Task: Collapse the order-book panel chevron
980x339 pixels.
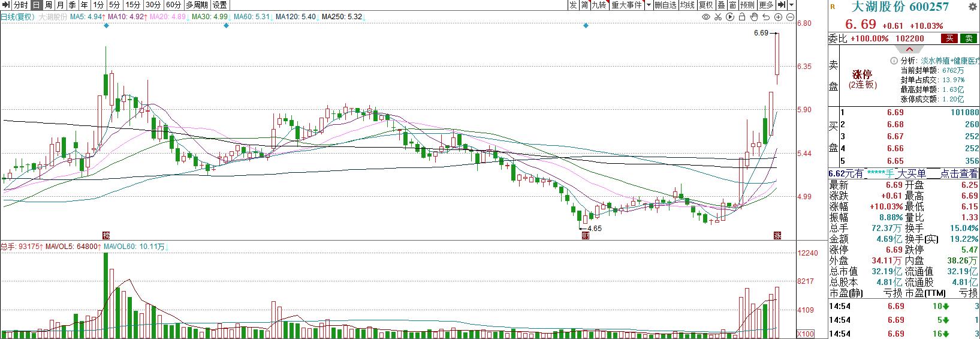Action: point(908,49)
